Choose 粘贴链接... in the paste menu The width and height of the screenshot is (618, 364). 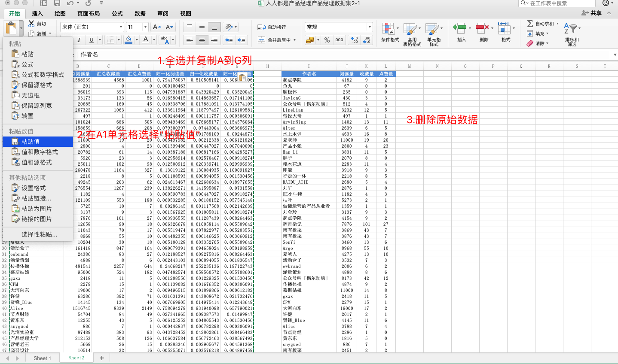coord(38,198)
